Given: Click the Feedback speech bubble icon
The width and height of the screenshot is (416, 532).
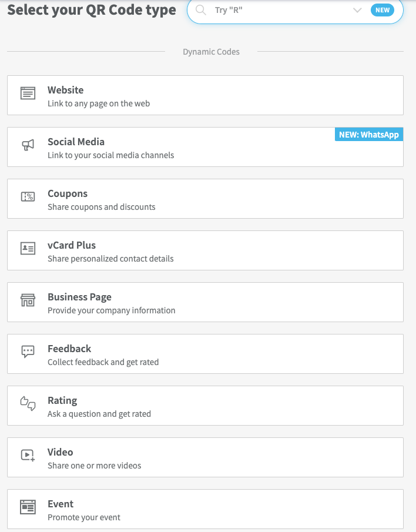Looking at the screenshot, I should point(28,352).
